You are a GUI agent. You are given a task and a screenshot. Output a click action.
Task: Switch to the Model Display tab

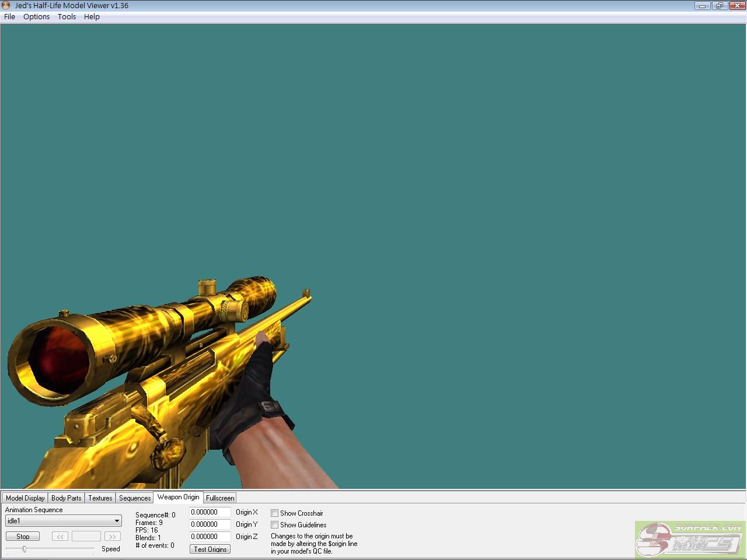(25, 498)
